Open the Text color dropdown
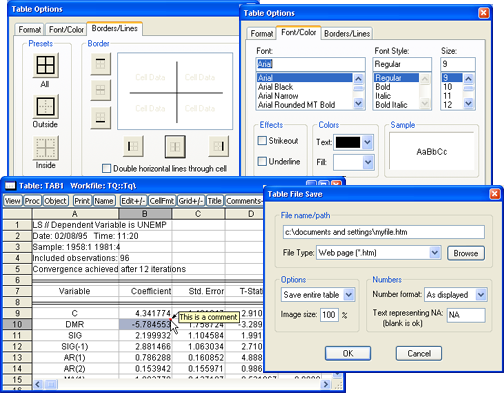504x393 pixels. point(367,142)
